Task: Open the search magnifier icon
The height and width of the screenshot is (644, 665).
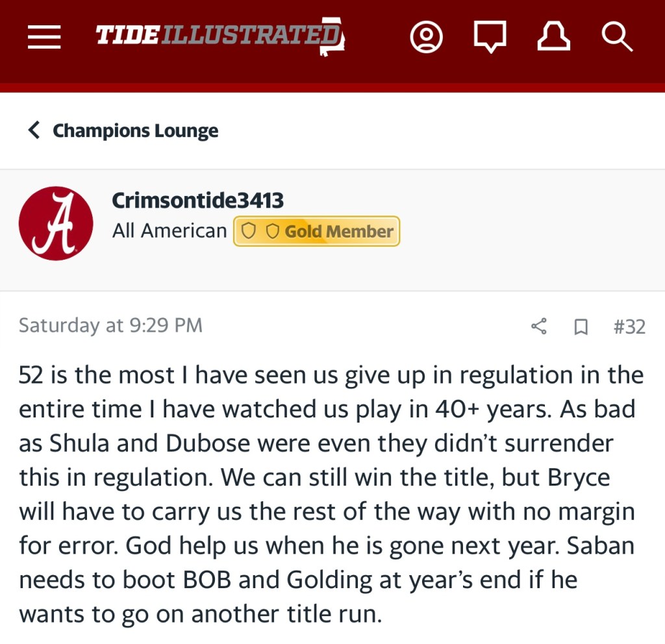Action: pyautogui.click(x=616, y=37)
